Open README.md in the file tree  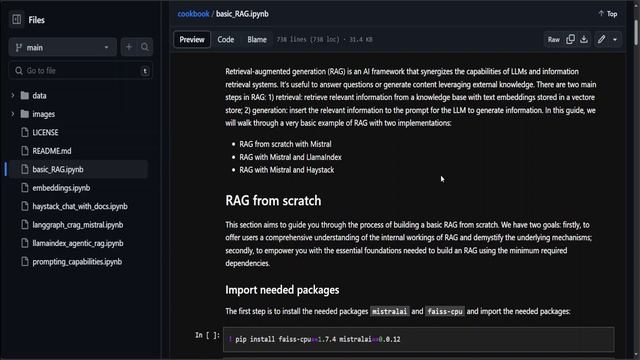52,151
